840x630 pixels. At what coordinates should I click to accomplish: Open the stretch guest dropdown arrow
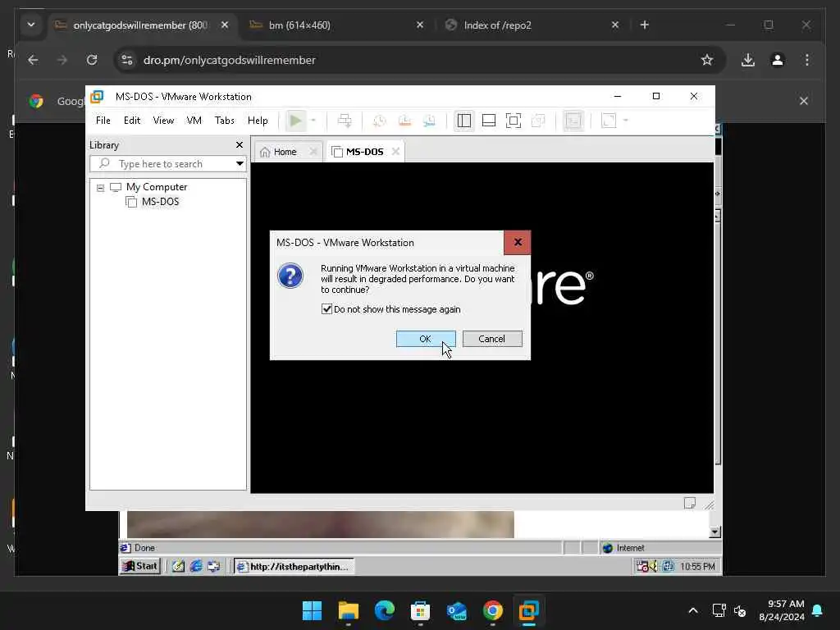(x=626, y=121)
